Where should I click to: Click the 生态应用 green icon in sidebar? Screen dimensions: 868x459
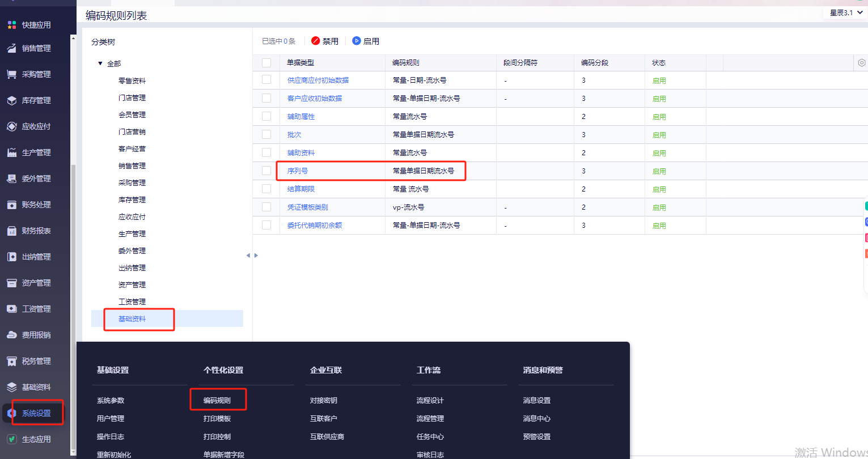11,439
